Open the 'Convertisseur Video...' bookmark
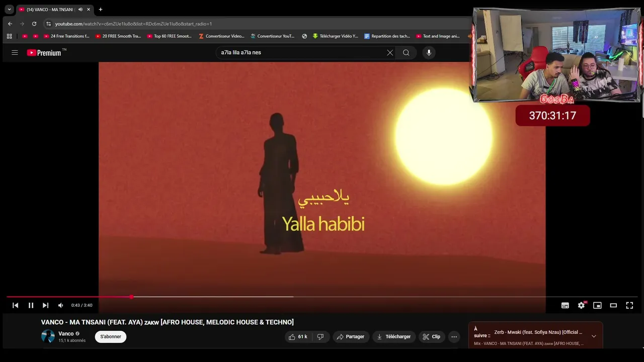This screenshot has height=362, width=644. tap(221, 36)
